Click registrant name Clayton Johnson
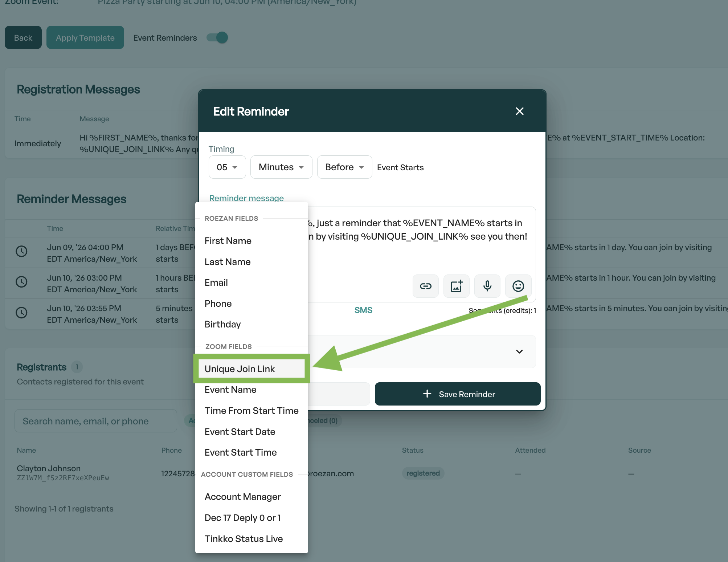Screen dimensions: 728x562 (x=49, y=468)
